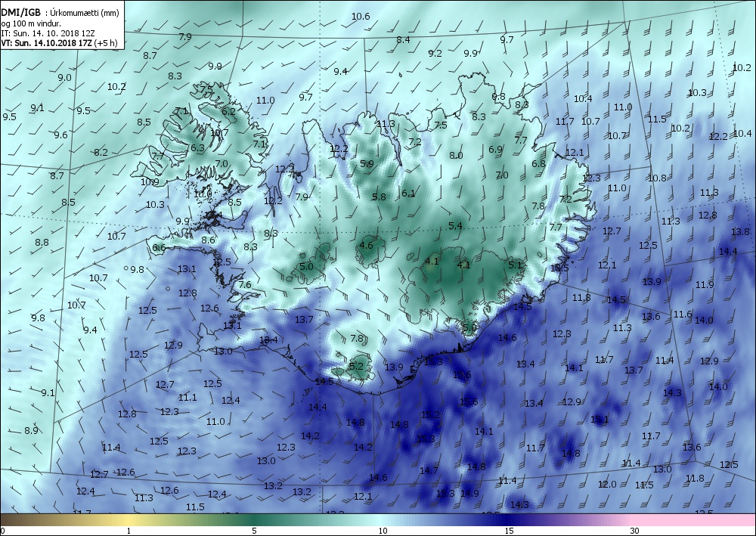Click the 5.2 value on the southern glacier
This screenshot has height=536, width=756.
click(356, 366)
